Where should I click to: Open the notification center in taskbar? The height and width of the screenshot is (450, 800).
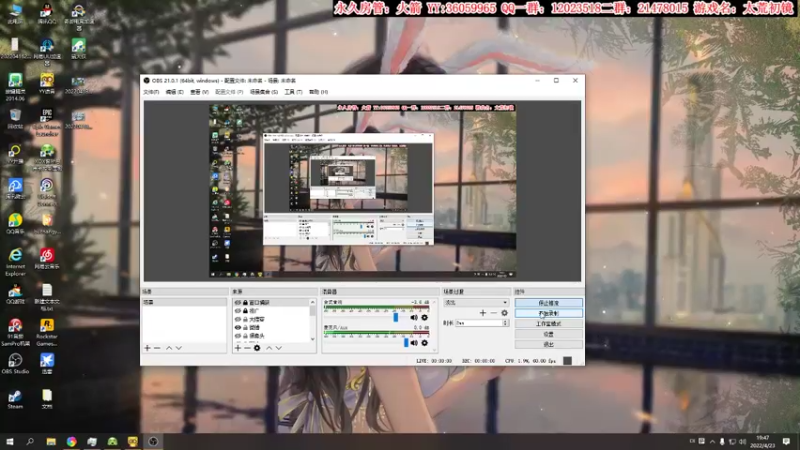coord(786,441)
